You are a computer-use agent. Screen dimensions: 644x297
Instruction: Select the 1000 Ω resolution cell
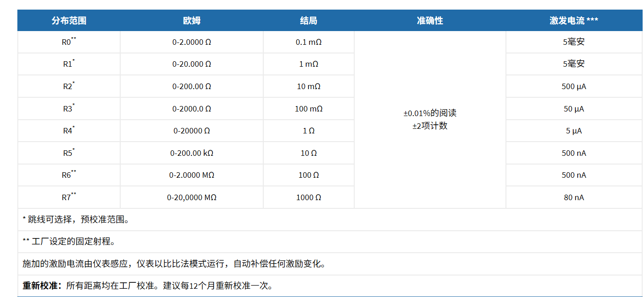309,197
